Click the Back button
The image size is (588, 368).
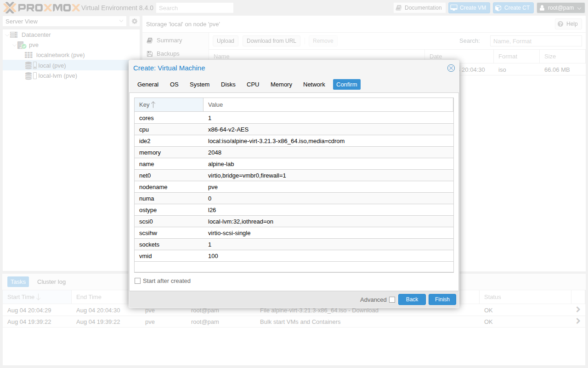[412, 299]
